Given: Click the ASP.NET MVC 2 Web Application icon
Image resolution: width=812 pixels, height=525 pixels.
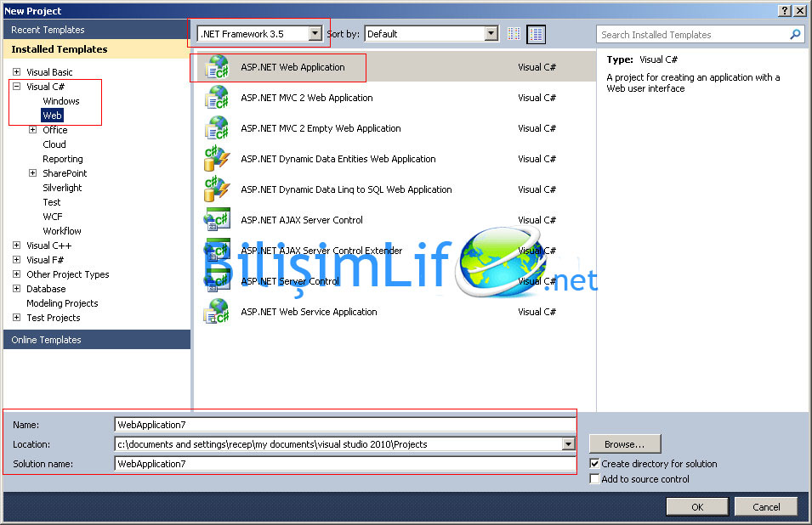Looking at the screenshot, I should tap(217, 98).
